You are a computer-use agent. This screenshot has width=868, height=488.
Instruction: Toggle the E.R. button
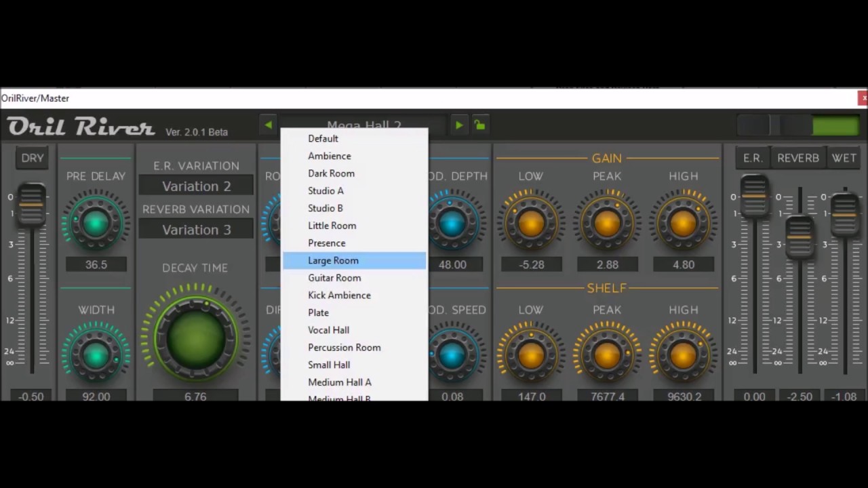click(753, 158)
